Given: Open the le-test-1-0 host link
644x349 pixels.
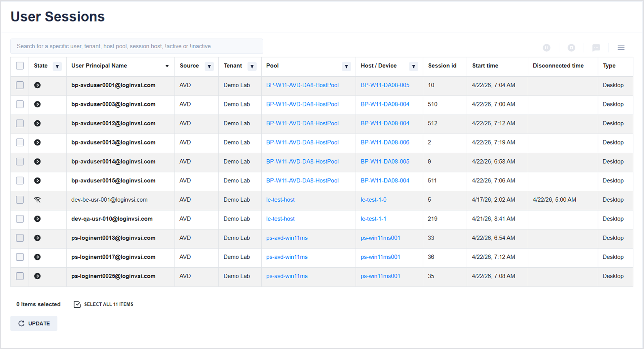Looking at the screenshot, I should click(x=373, y=200).
